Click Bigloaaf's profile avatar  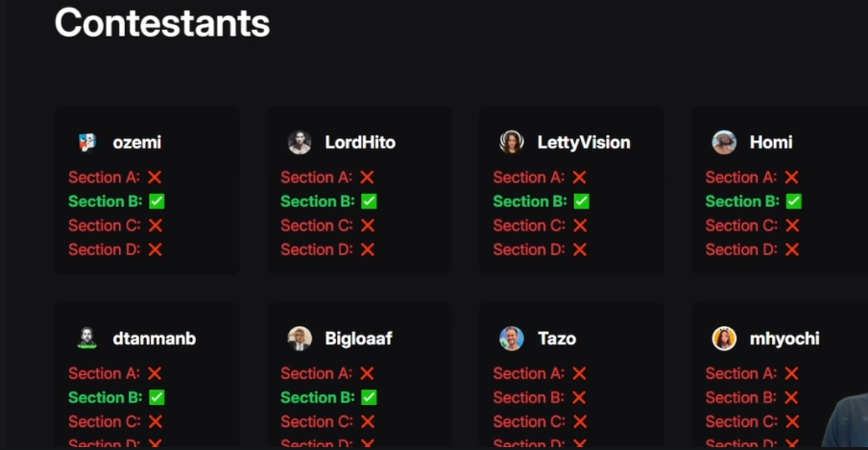pyautogui.click(x=300, y=338)
